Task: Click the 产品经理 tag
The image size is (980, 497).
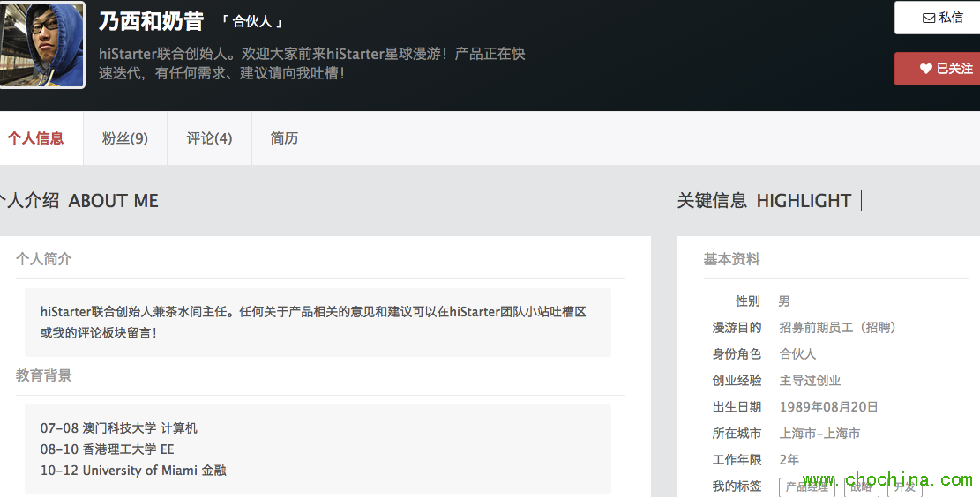Action: click(807, 487)
